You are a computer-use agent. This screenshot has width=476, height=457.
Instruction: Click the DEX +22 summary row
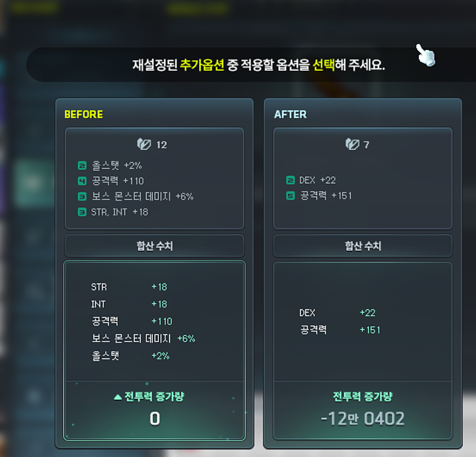click(337, 312)
